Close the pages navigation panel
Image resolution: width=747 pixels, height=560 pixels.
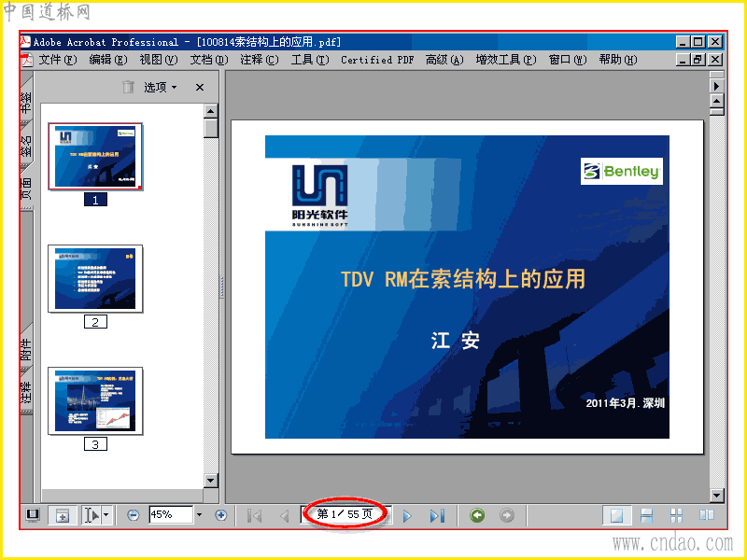tap(200, 87)
